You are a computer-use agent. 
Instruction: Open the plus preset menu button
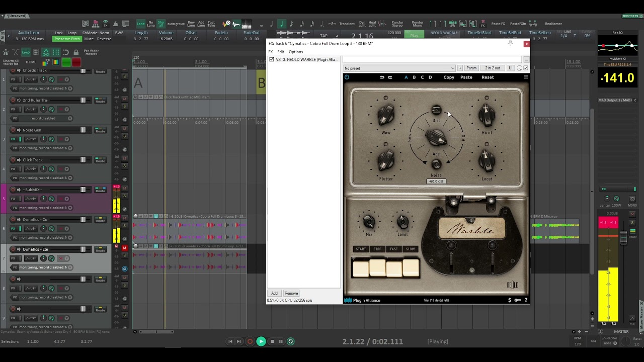460,68
